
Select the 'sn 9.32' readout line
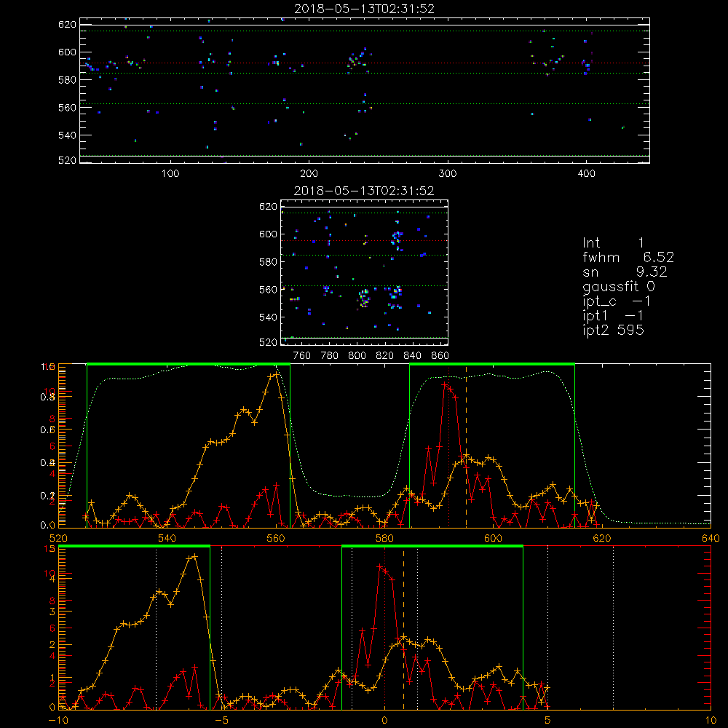click(x=625, y=272)
